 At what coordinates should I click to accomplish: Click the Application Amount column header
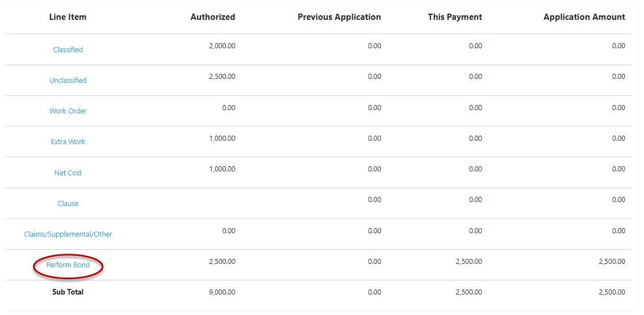pyautogui.click(x=584, y=17)
